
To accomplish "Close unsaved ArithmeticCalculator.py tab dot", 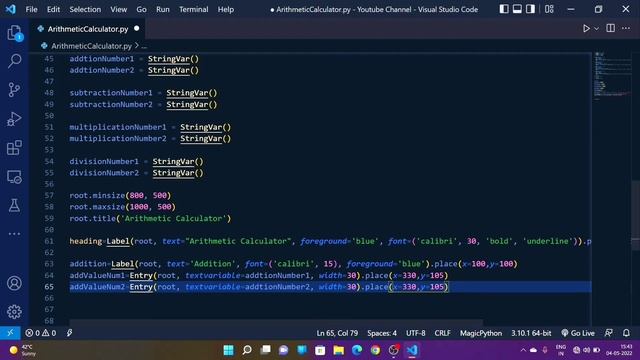I will [x=137, y=29].
